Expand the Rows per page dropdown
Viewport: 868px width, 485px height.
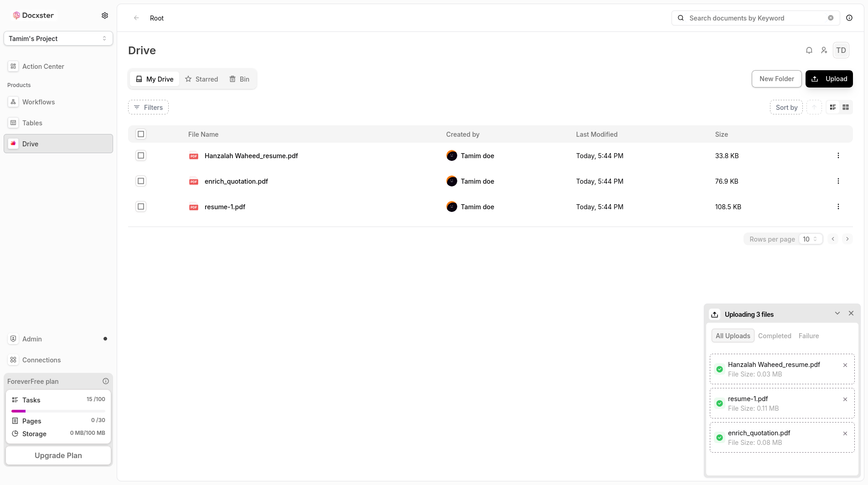tap(811, 239)
